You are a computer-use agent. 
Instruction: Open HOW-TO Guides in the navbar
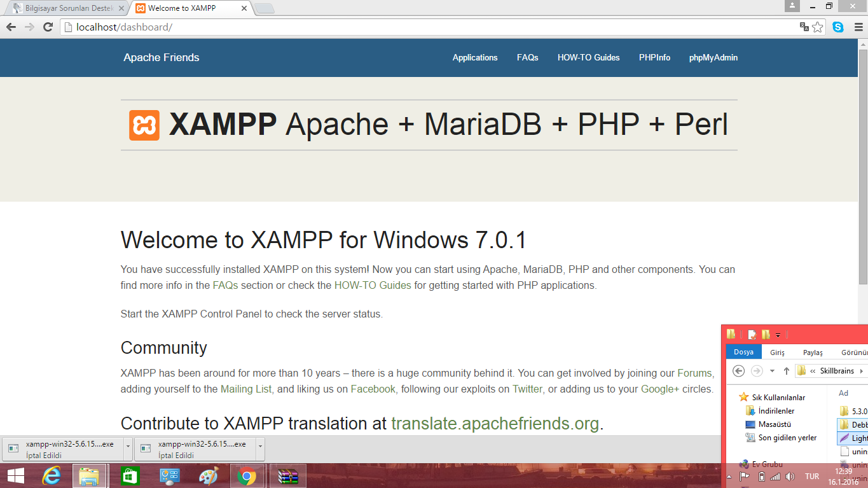pyautogui.click(x=588, y=57)
